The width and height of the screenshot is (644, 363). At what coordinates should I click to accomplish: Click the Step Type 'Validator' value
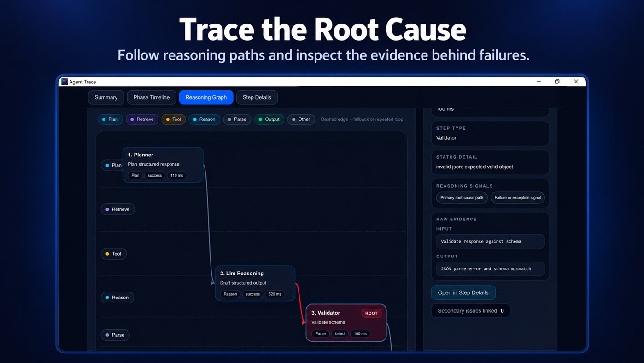pyautogui.click(x=446, y=138)
